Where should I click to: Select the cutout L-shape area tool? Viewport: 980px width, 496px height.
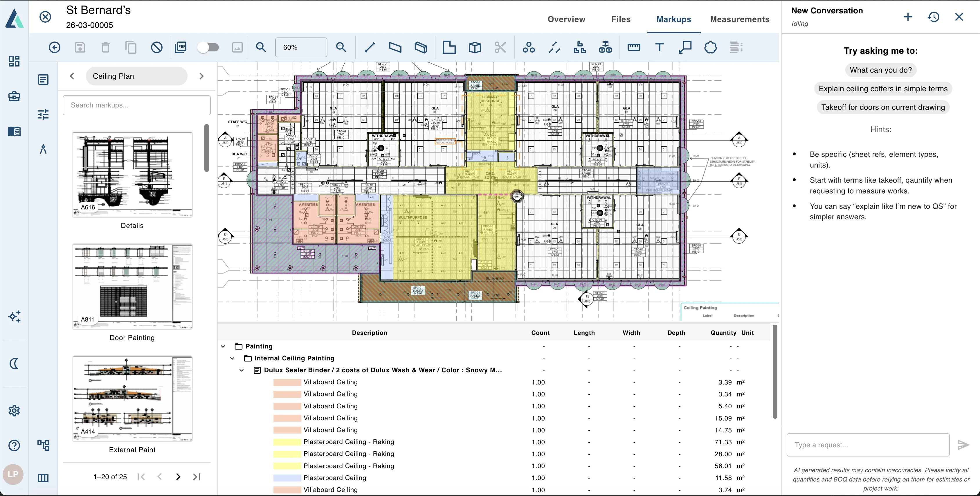click(x=449, y=47)
